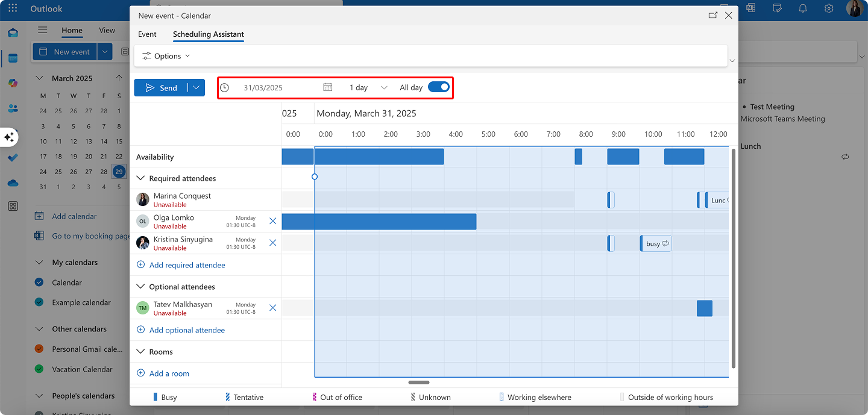Open the Scheduling Assistant tab
Image resolution: width=868 pixels, height=415 pixels.
tap(208, 34)
